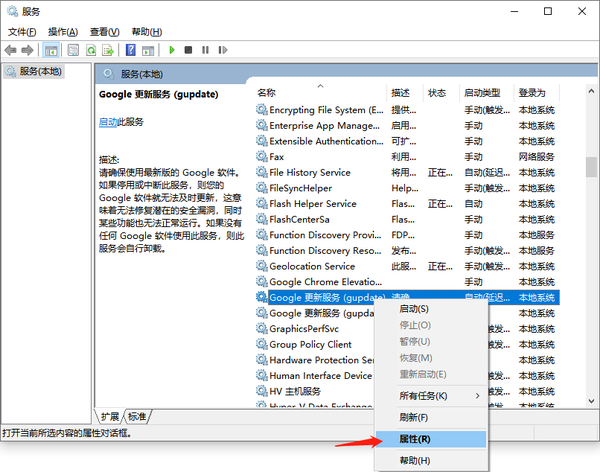Click the Start Service play icon in toolbar
The image size is (600, 472).
pos(171,50)
